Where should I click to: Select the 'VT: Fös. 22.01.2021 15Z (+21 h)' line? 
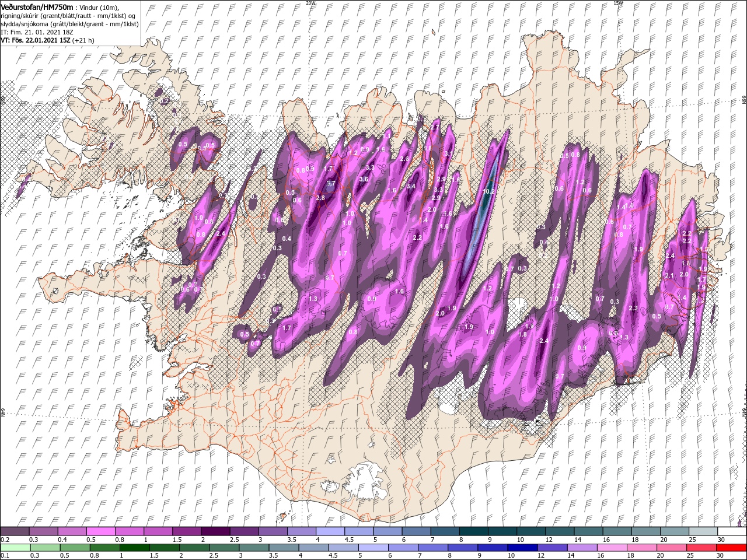47,40
